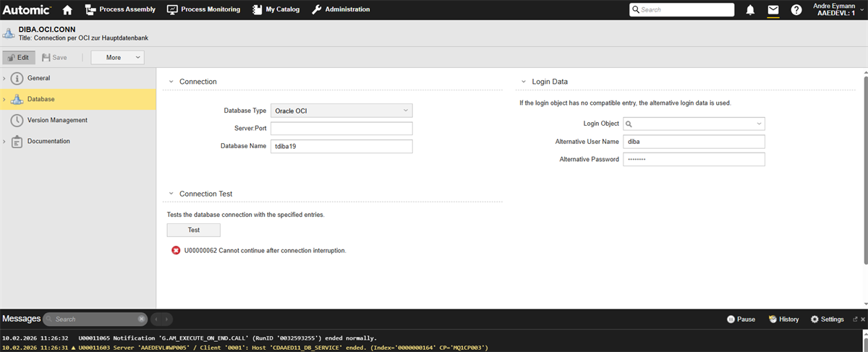Image resolution: width=868 pixels, height=352 pixels.
Task: Open the notifications bell icon
Action: [750, 10]
